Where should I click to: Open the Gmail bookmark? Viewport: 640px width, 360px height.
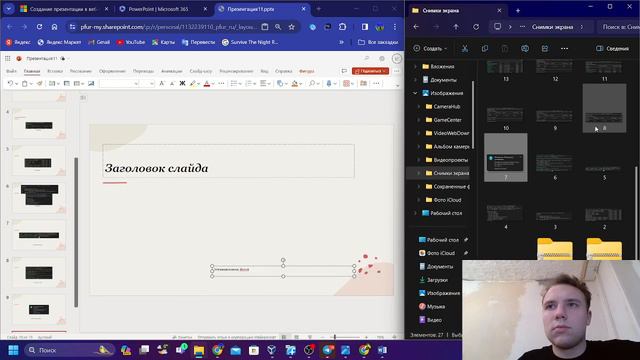[x=99, y=42]
